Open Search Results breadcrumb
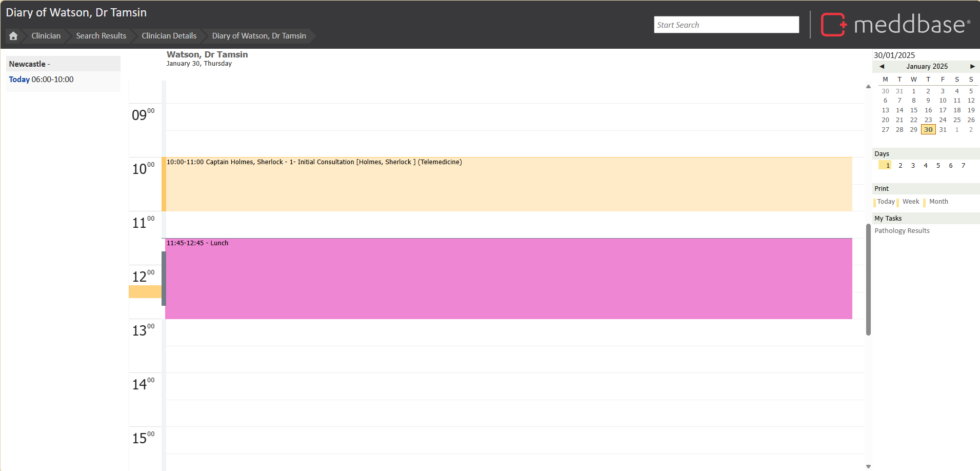Viewport: 980px width, 471px height. [101, 36]
